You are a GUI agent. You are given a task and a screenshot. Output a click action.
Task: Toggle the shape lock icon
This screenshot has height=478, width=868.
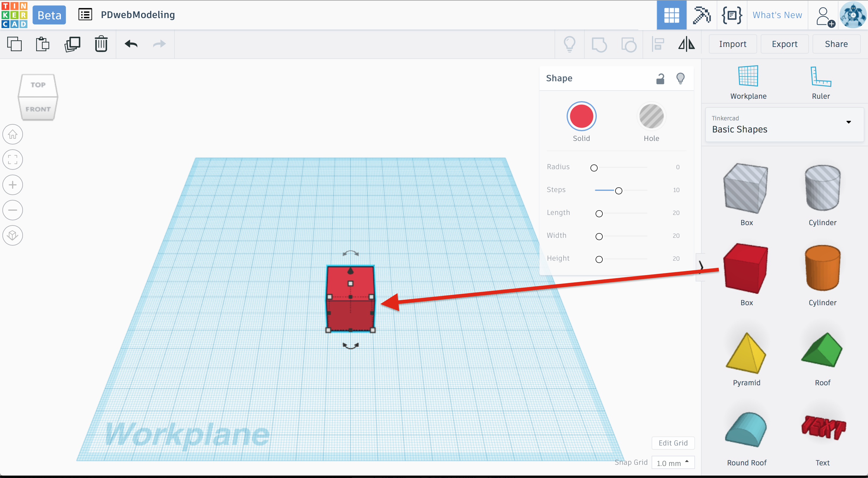coord(660,79)
